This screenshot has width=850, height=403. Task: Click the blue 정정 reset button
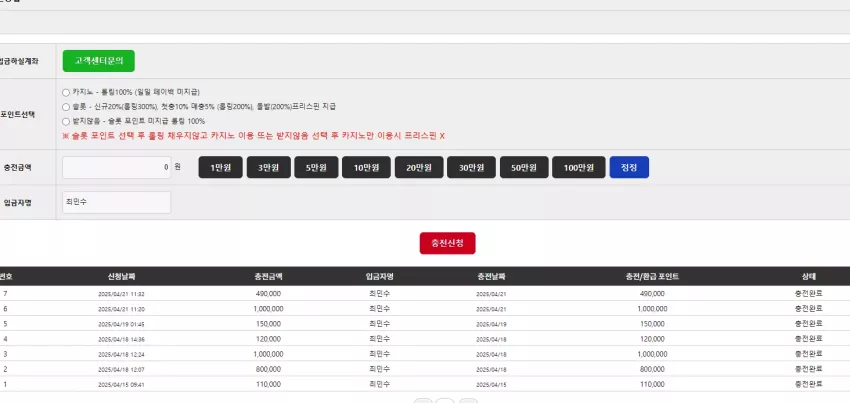coord(629,168)
